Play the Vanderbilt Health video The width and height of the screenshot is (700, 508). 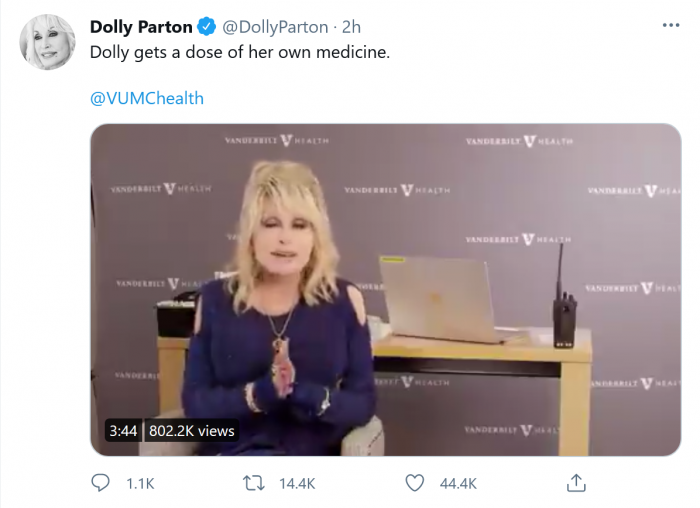pos(385,290)
